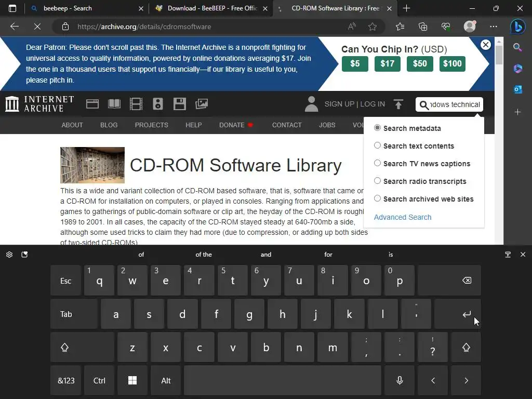Click the user avatar icon beside Sign Up
532x399 pixels.
coord(311,104)
